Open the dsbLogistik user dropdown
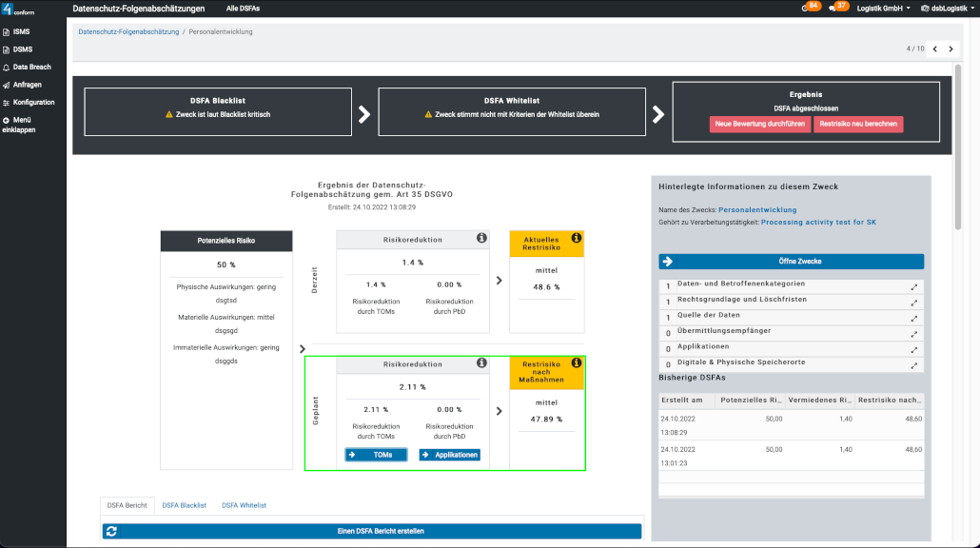The width and height of the screenshot is (980, 548). pos(947,8)
